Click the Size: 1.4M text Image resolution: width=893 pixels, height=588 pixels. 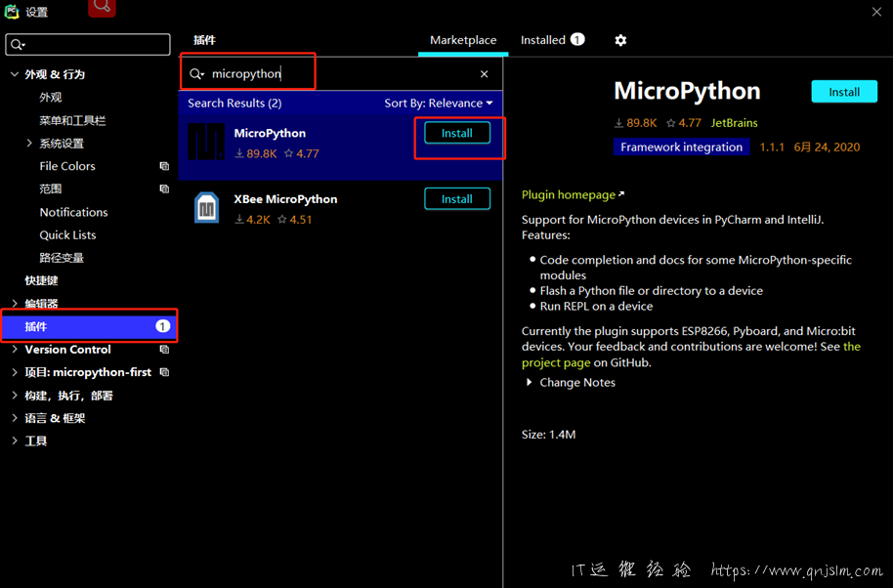tap(548, 435)
